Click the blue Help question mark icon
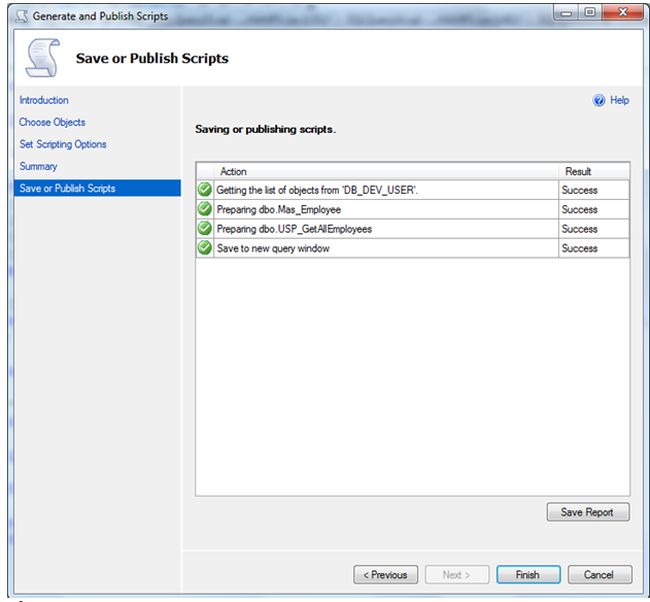The height and width of the screenshot is (602, 650). [x=599, y=101]
